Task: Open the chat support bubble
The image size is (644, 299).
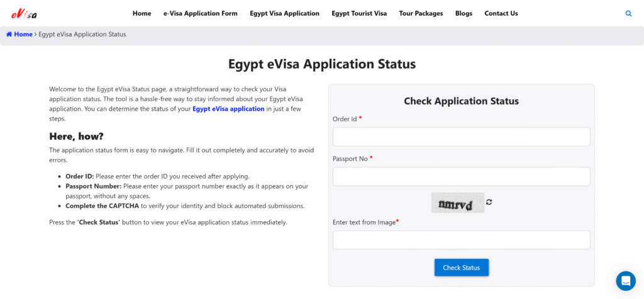Action: point(626,281)
